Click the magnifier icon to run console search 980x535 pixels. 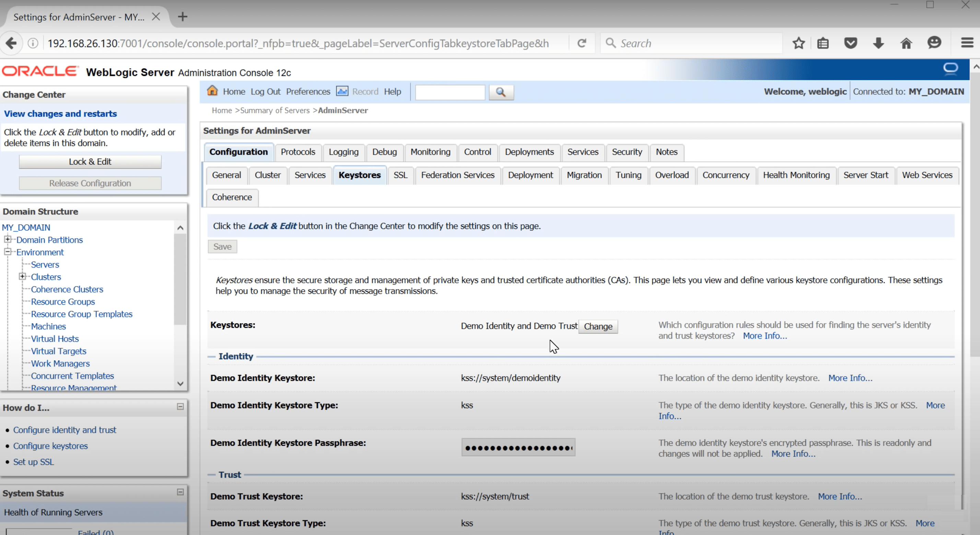coord(501,92)
